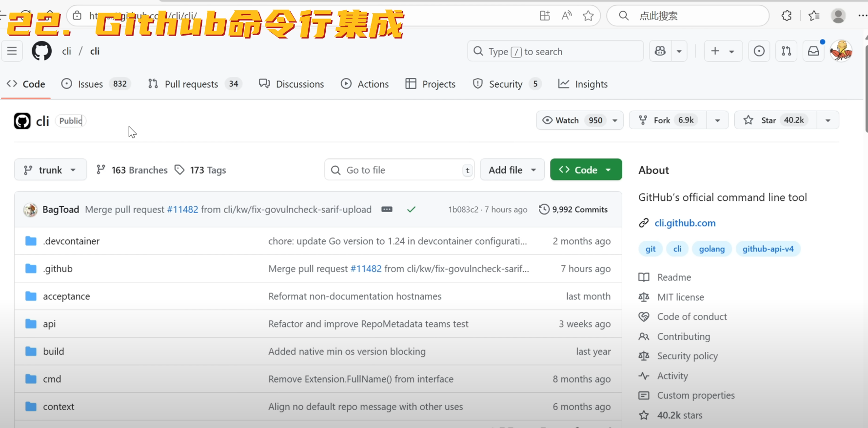Open the Watch options dropdown arrow

pyautogui.click(x=615, y=120)
